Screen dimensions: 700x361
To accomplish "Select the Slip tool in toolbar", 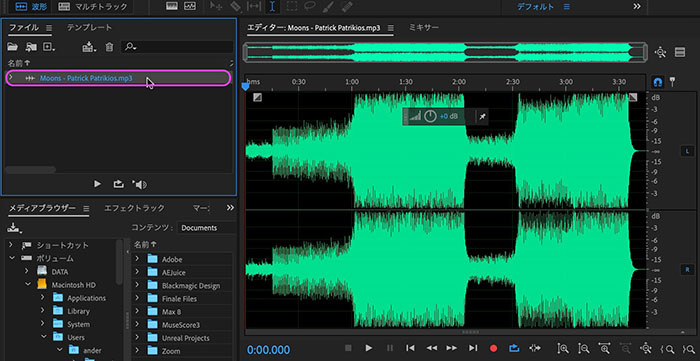I will coord(254,7).
